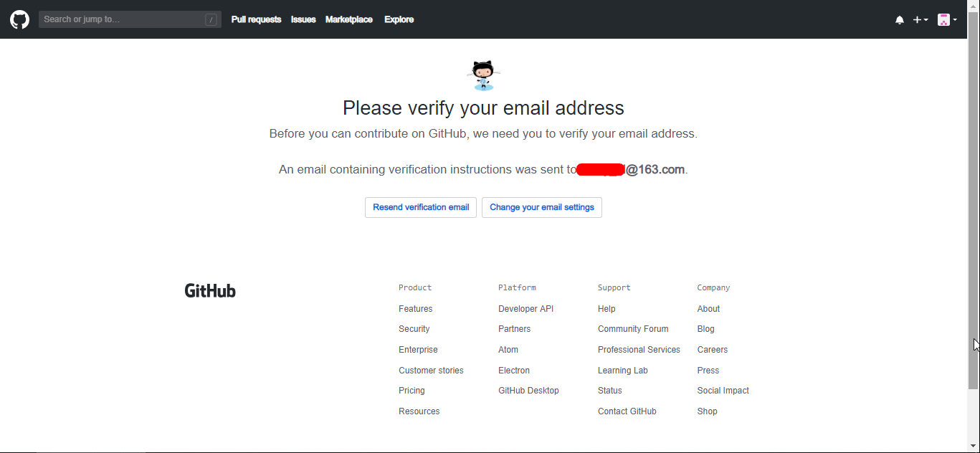Screen dimensions: 980x453
Task: Click the Social Impact link
Action: [x=723, y=391]
